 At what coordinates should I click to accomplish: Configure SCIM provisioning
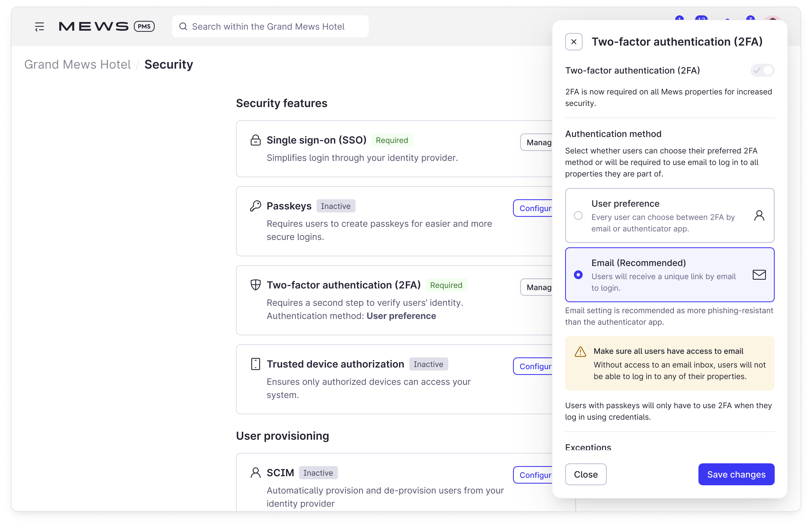tap(533, 475)
